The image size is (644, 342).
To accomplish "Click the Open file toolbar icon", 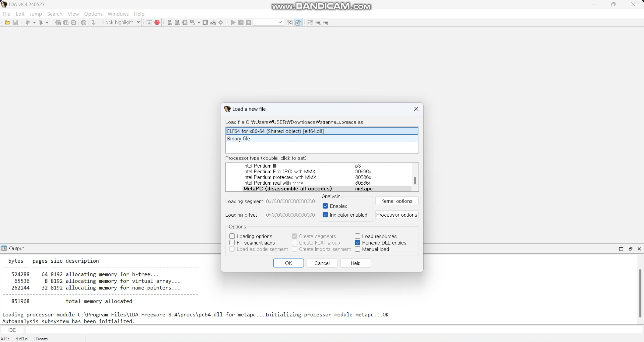I will [7, 23].
